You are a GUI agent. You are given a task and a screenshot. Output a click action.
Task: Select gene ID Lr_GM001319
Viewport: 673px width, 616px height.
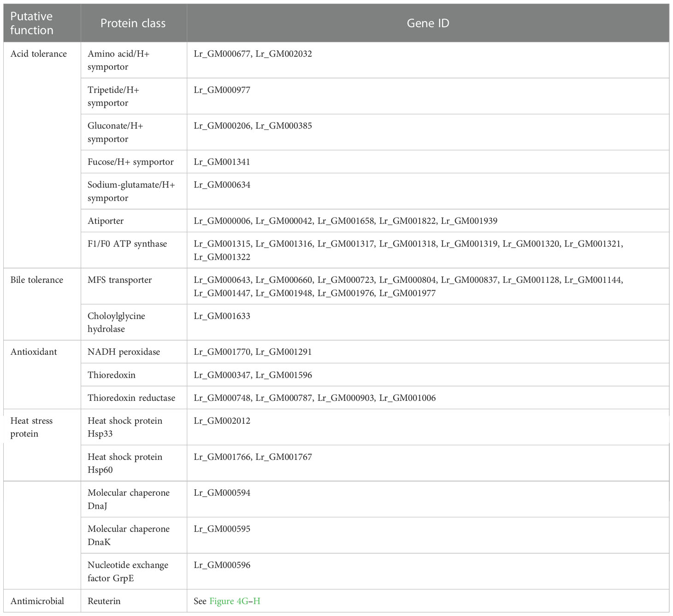pyautogui.click(x=469, y=244)
